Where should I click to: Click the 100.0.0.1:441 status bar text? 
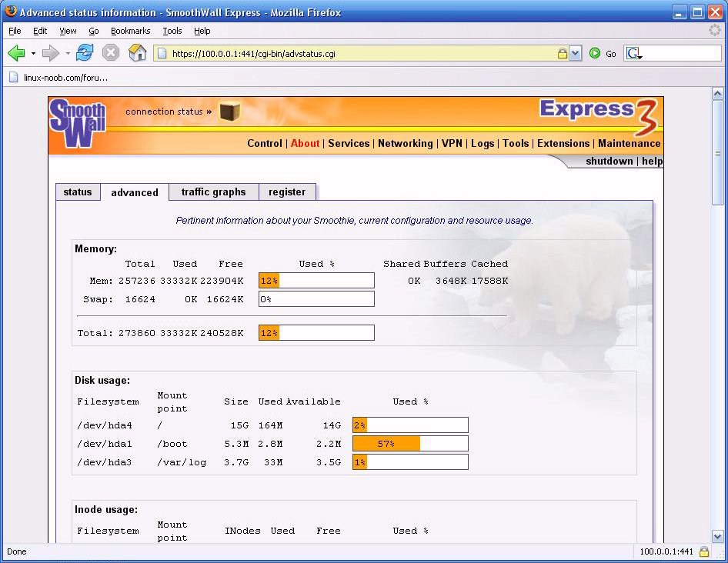(x=666, y=551)
